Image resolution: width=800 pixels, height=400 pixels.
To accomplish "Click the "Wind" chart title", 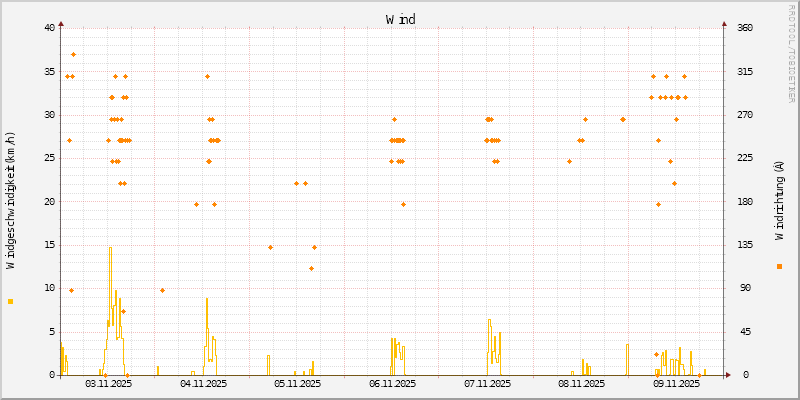I will click(x=400, y=19).
